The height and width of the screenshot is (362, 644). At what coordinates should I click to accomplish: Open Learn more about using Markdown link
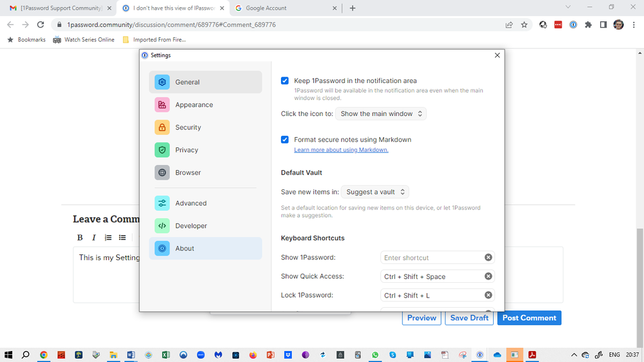(341, 150)
